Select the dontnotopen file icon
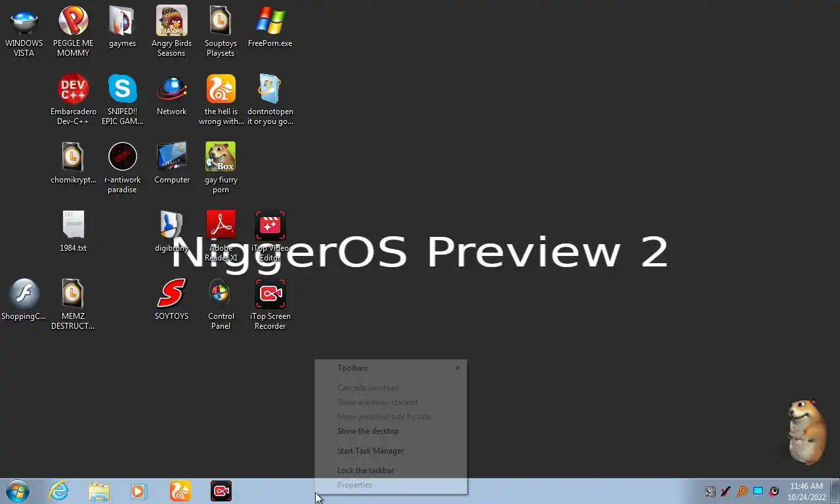840x504 pixels. point(270,100)
